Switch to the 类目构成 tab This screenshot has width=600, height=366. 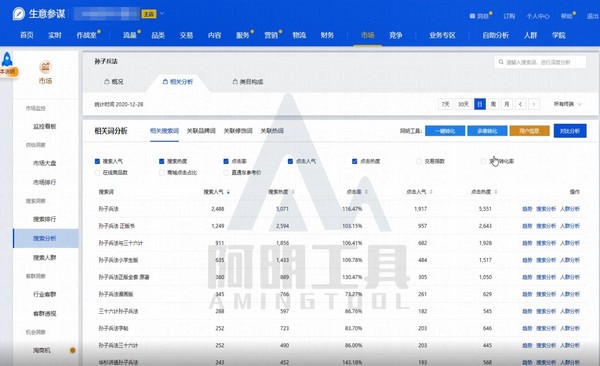point(248,82)
